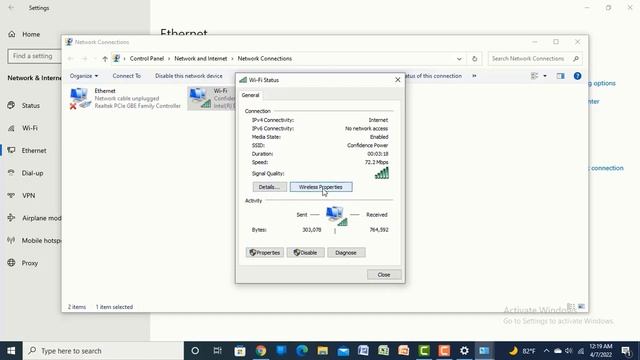Go up one level in Network Connections
The image size is (640, 360).
[105, 59]
